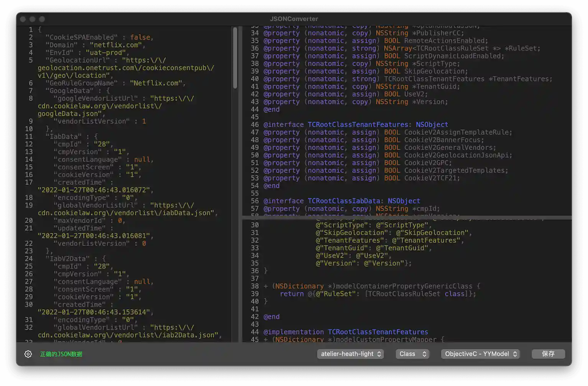
Task: Click the @interface TCRootClassIabData line
Action: coord(342,201)
